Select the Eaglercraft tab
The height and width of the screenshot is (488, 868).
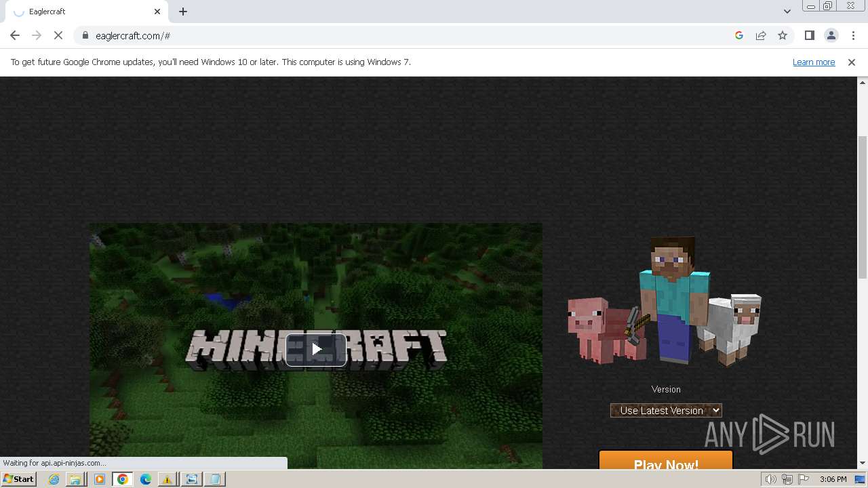click(x=87, y=12)
